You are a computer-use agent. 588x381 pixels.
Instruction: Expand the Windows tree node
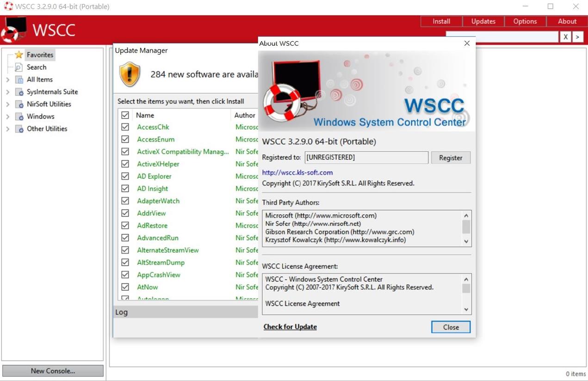tap(7, 117)
